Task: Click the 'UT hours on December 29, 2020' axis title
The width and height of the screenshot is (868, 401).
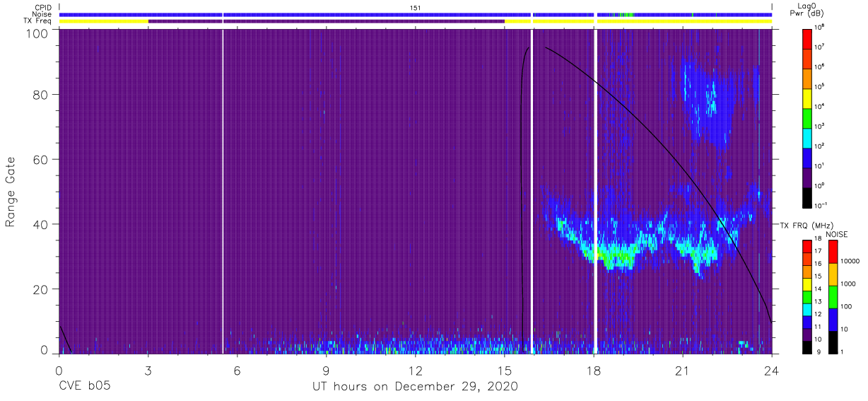Action: coord(416,387)
